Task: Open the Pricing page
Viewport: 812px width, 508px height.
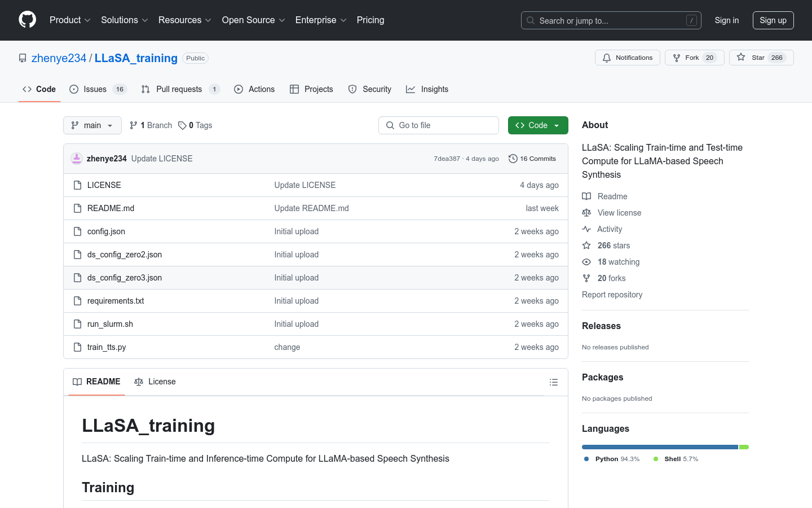Action: tap(370, 20)
